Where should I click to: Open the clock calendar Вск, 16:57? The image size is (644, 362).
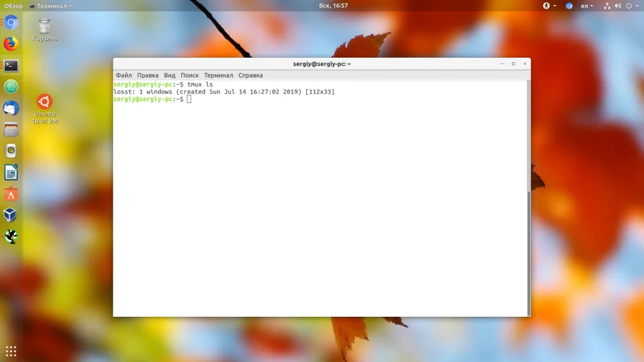[333, 6]
